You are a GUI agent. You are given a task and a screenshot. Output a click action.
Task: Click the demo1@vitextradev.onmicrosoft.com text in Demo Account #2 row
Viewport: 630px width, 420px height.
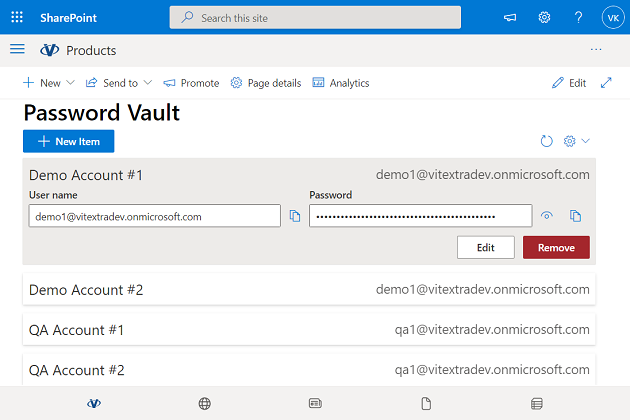pyautogui.click(x=483, y=289)
